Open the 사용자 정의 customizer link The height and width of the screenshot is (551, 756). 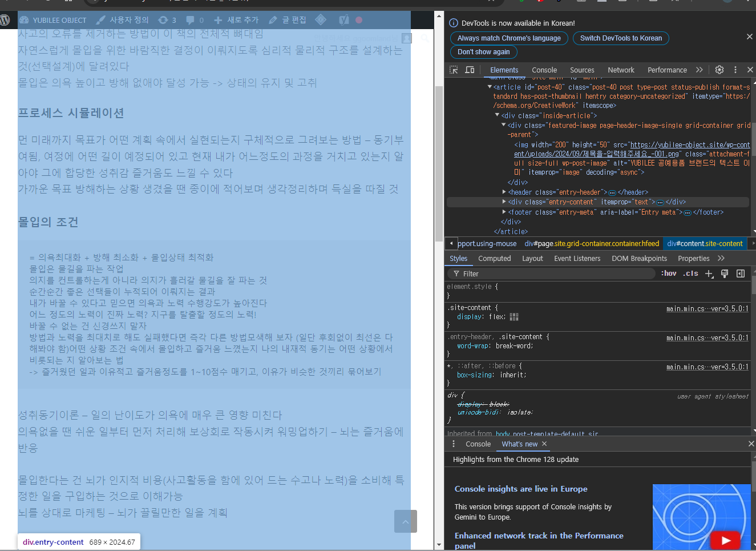coord(122,20)
